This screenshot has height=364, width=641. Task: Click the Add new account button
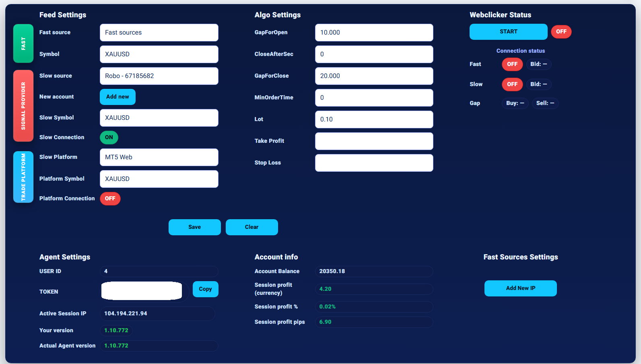tap(117, 97)
